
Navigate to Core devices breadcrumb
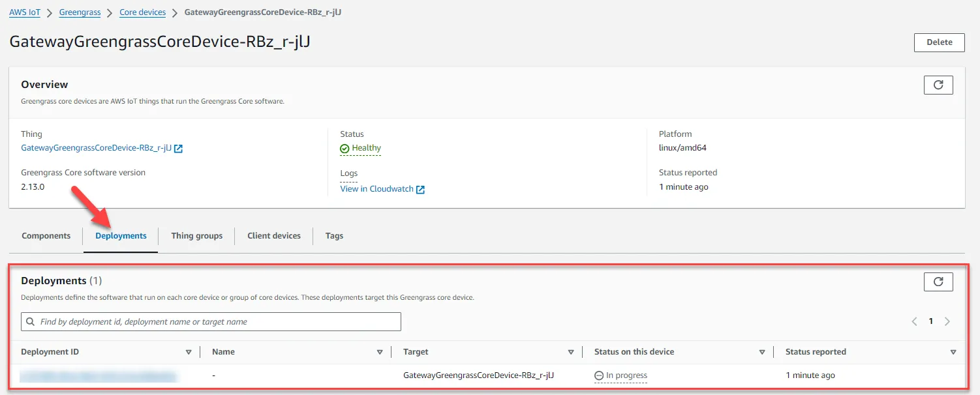[143, 12]
